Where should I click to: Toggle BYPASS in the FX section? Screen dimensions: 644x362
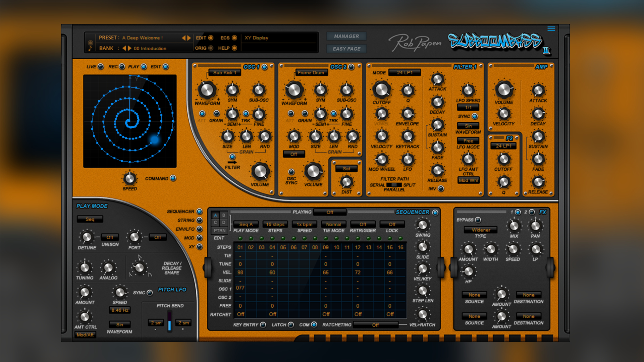pos(478,220)
